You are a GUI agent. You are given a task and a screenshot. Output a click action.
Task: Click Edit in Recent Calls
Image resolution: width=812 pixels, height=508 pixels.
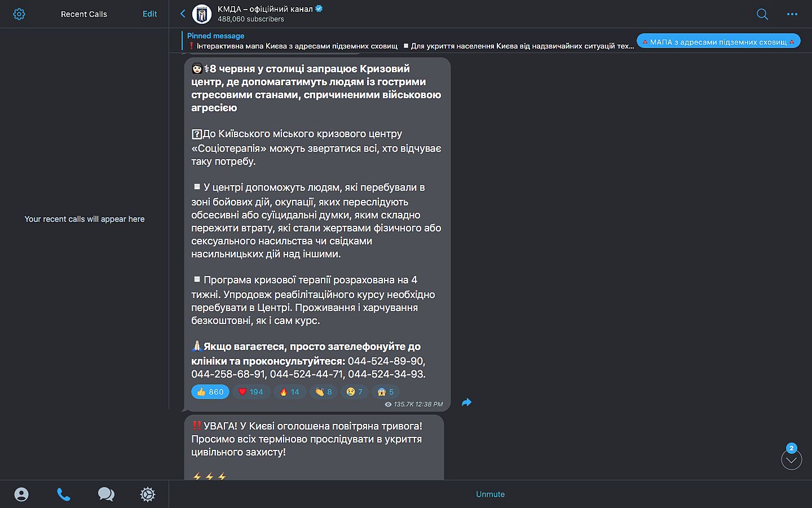click(149, 14)
